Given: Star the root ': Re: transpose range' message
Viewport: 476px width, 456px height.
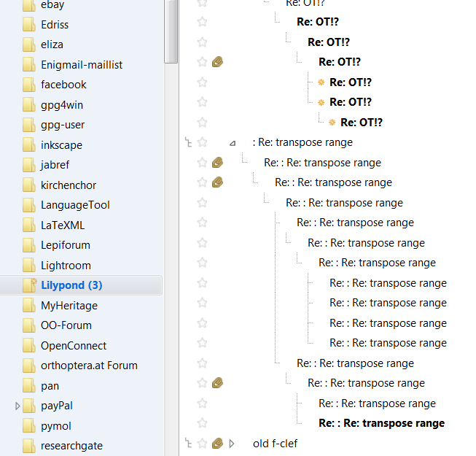Looking at the screenshot, I should pyautogui.click(x=203, y=142).
